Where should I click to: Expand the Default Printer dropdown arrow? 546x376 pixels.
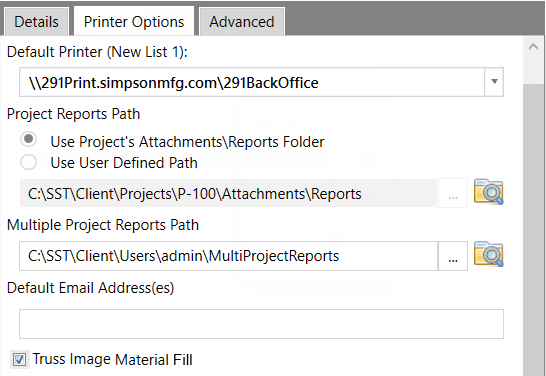[494, 82]
